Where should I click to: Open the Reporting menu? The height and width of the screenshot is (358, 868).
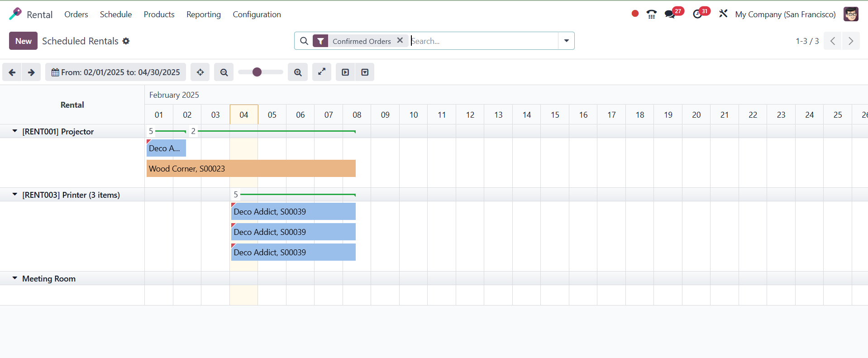pos(204,14)
